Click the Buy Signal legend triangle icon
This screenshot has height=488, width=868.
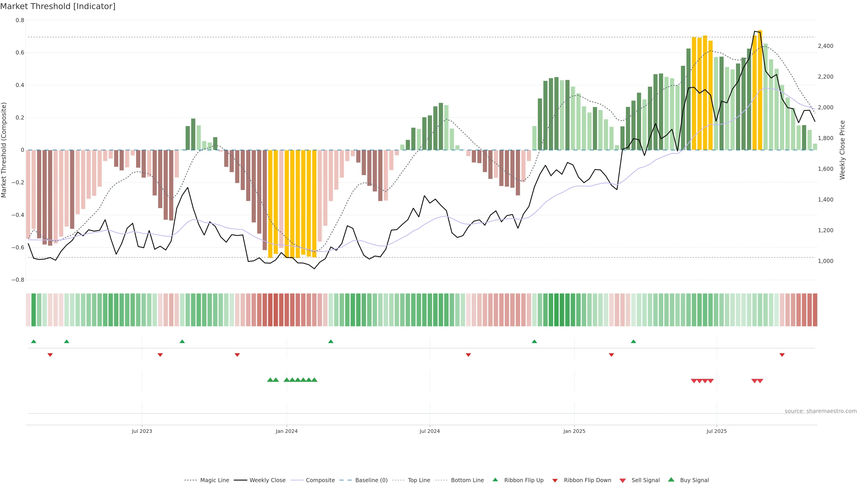click(671, 480)
